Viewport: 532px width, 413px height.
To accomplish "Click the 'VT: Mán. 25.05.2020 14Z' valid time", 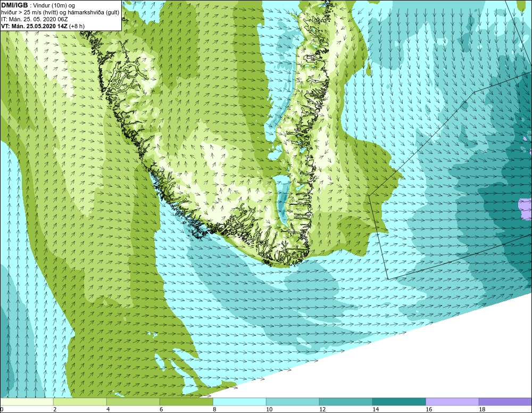I will (35, 26).
